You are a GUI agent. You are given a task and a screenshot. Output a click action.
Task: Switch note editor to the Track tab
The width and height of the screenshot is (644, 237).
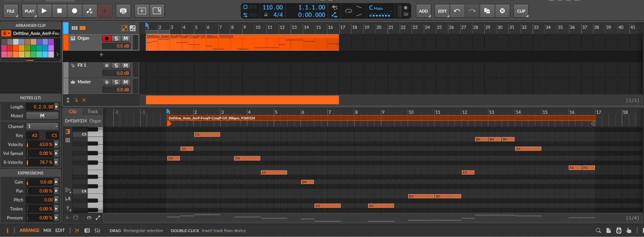pos(93,112)
